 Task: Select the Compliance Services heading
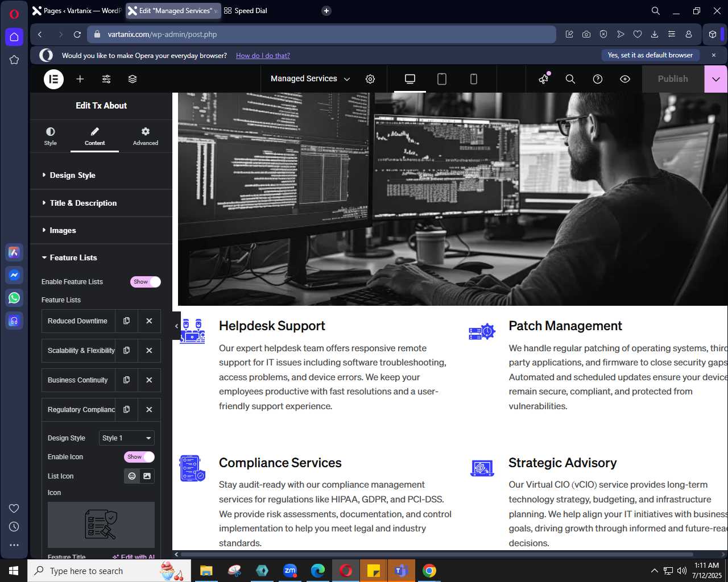click(280, 463)
